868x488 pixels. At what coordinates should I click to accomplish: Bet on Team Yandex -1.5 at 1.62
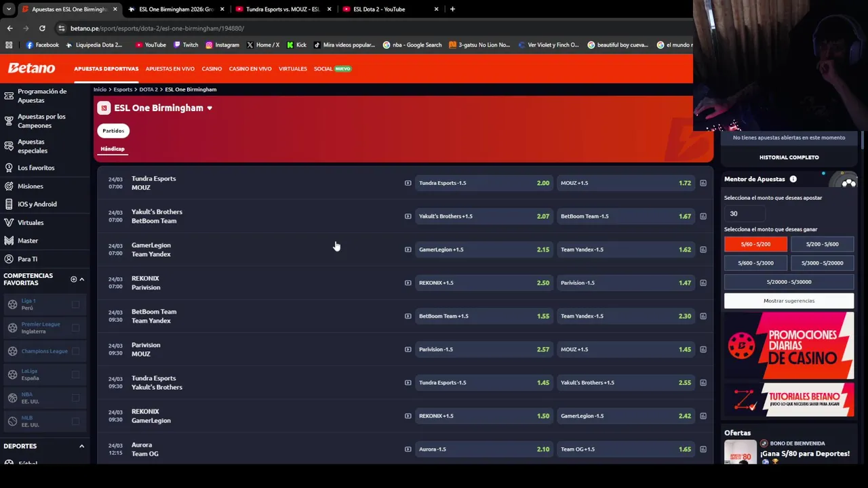click(x=625, y=249)
